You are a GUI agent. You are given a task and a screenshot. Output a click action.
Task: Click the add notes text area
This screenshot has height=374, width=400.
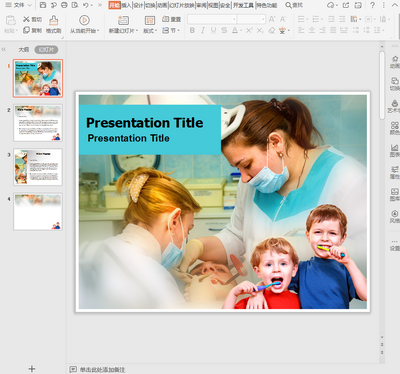[102, 369]
